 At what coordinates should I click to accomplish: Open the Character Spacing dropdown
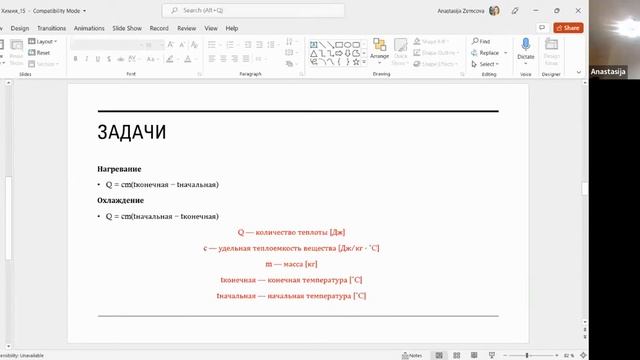coord(134,59)
